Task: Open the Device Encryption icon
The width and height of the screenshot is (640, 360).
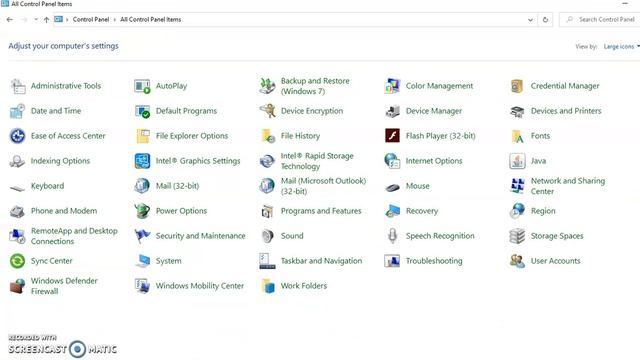Action: (x=267, y=111)
